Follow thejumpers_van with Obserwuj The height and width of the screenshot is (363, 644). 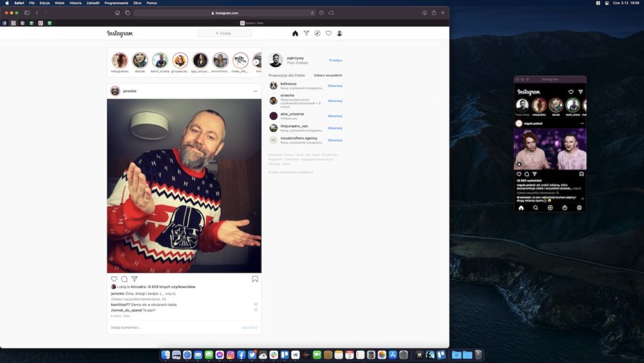[x=335, y=128]
